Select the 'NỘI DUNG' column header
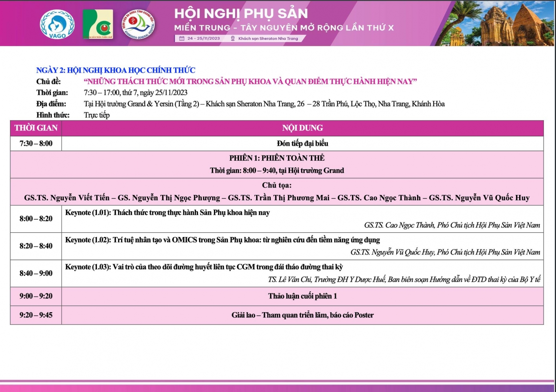This screenshot has height=392, width=556. [302, 128]
